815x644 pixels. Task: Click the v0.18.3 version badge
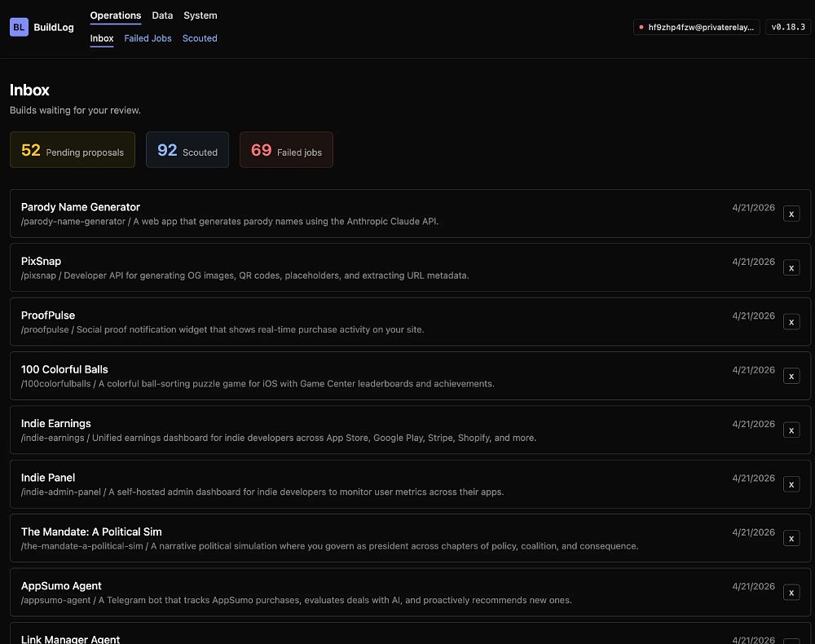click(788, 27)
